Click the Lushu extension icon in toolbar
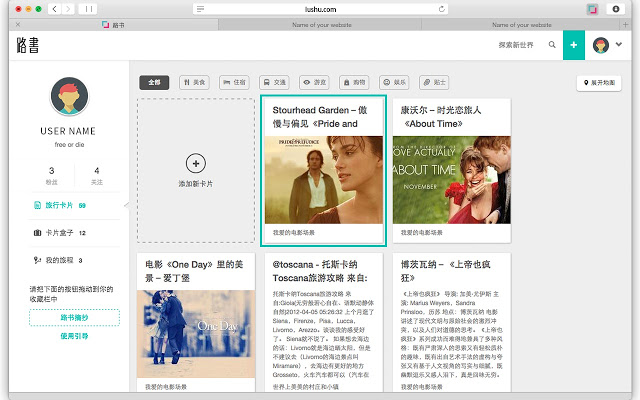The width and height of the screenshot is (640, 400). (x=592, y=9)
